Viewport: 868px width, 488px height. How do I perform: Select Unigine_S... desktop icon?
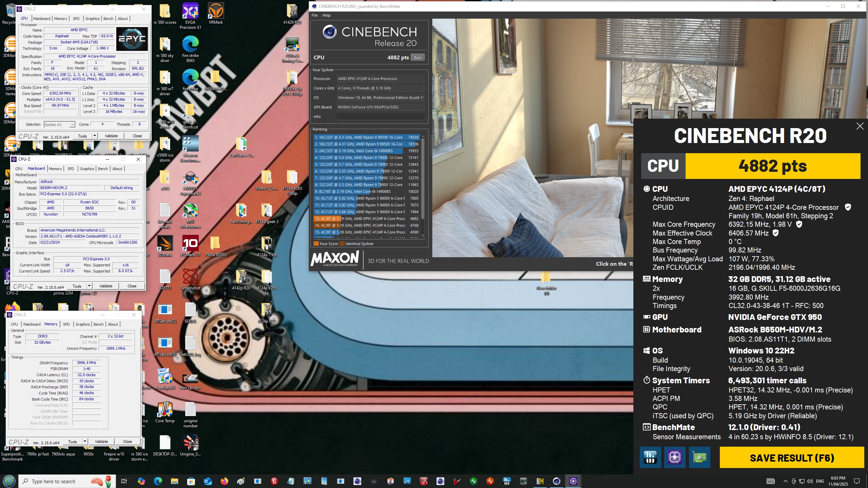(190, 446)
